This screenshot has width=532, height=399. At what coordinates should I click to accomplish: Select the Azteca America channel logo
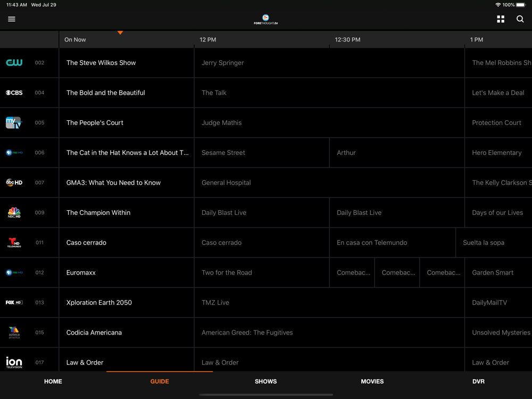pyautogui.click(x=14, y=332)
